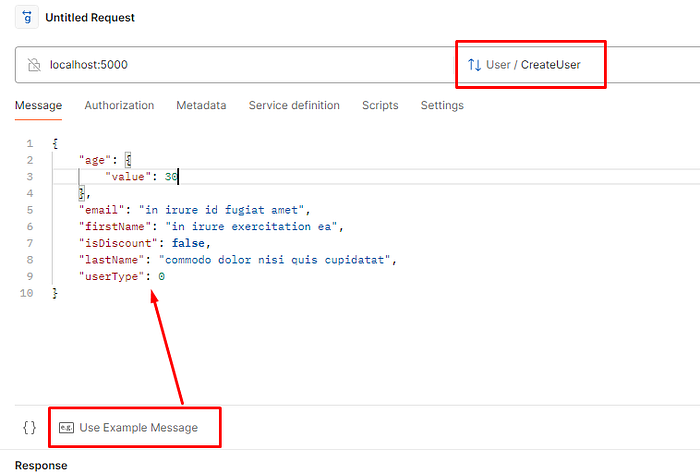The width and height of the screenshot is (700, 476).
Task: Click the Untitled Request title
Action: (90, 17)
